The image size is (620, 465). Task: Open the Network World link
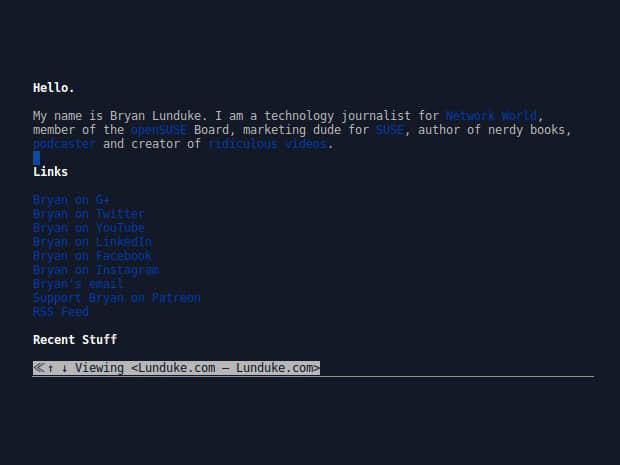click(x=491, y=116)
